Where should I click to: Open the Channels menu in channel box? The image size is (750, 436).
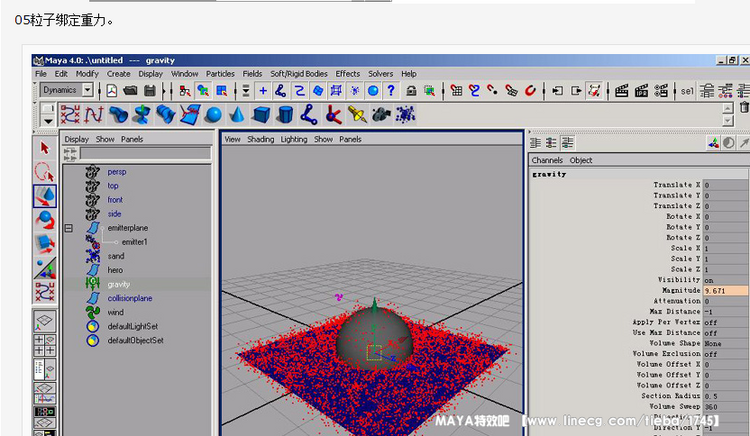point(547,160)
